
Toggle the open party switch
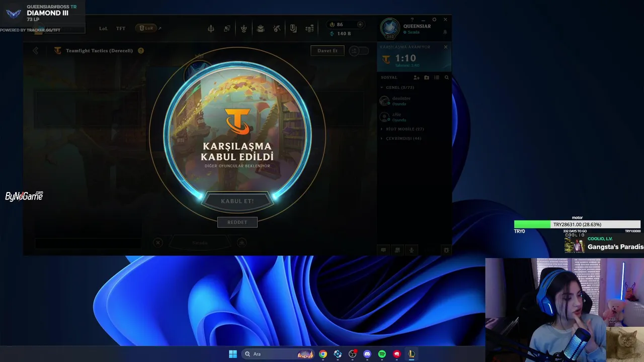(x=358, y=51)
